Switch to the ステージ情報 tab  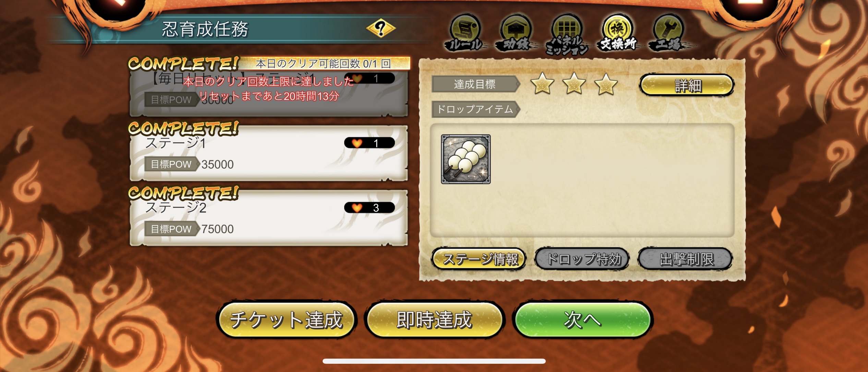pos(479,259)
